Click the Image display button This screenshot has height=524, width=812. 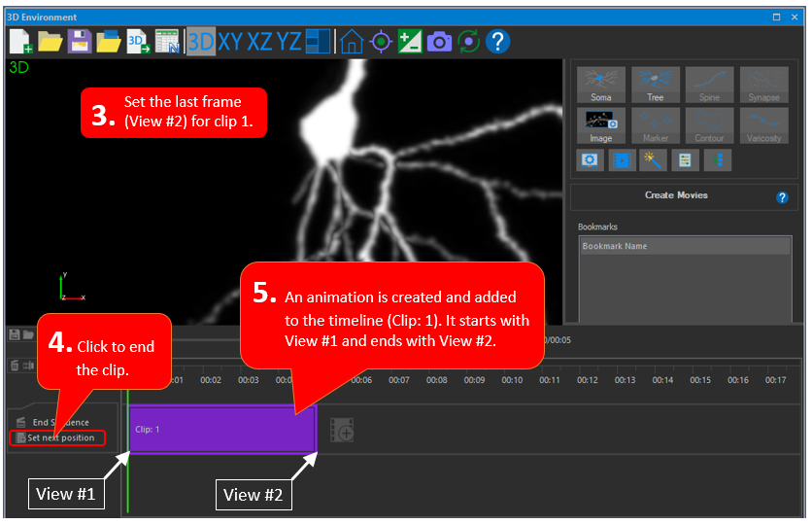(x=600, y=125)
